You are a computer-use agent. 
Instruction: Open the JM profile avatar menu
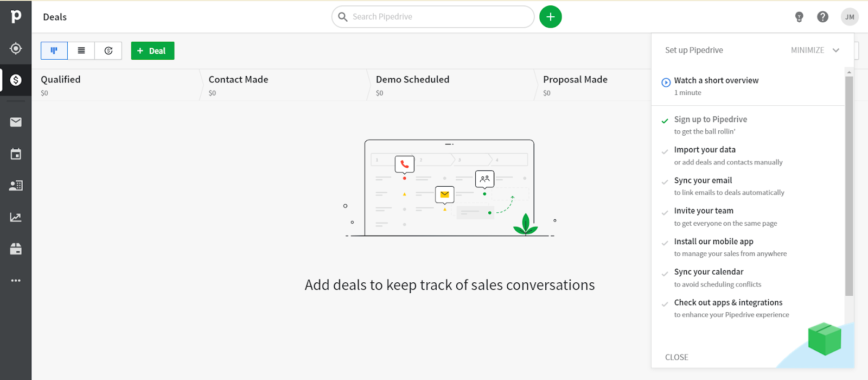pos(850,17)
